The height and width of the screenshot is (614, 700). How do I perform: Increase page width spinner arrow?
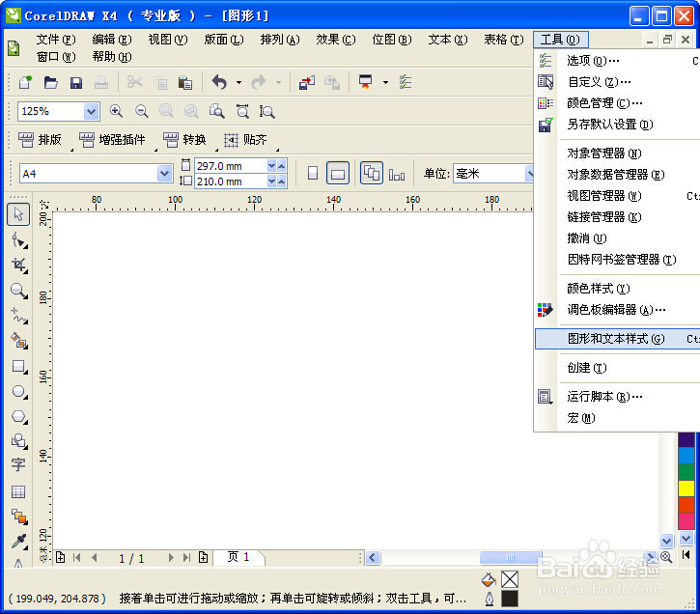(281, 166)
